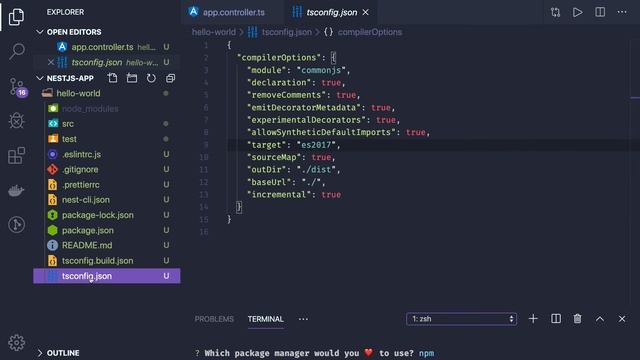This screenshot has width=640, height=360.
Task: Click the compare changes icon in editor toolbar
Action: pyautogui.click(x=555, y=12)
